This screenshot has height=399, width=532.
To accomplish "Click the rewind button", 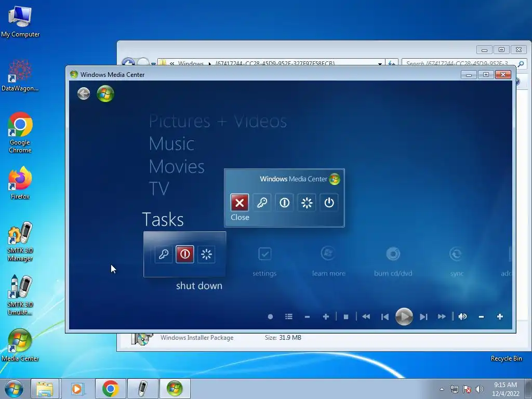I will pos(366,316).
